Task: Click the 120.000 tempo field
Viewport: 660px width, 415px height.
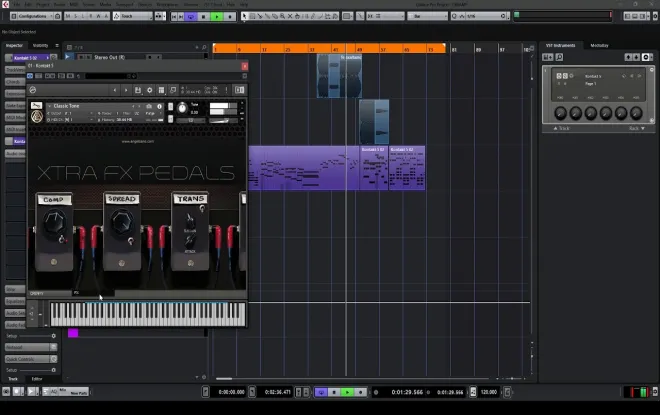Action: (x=489, y=392)
